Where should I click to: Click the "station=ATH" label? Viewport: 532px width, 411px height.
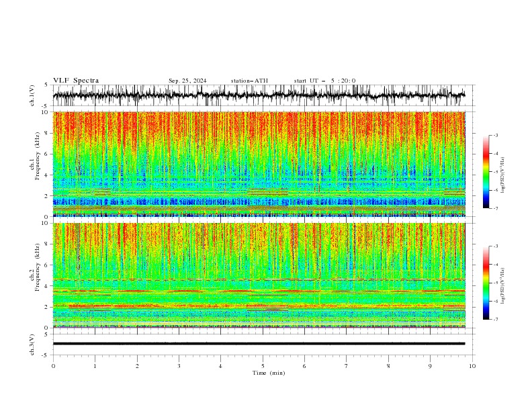click(x=249, y=81)
